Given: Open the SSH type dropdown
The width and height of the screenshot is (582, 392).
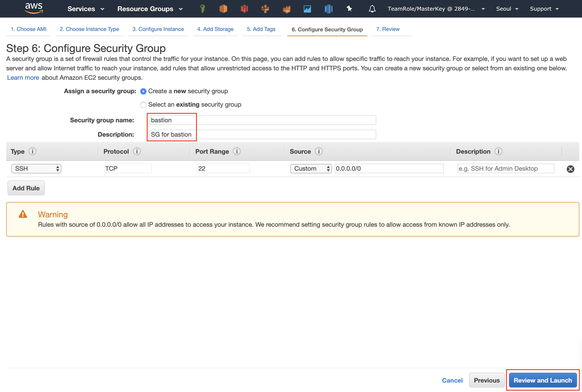Looking at the screenshot, I should coord(36,168).
